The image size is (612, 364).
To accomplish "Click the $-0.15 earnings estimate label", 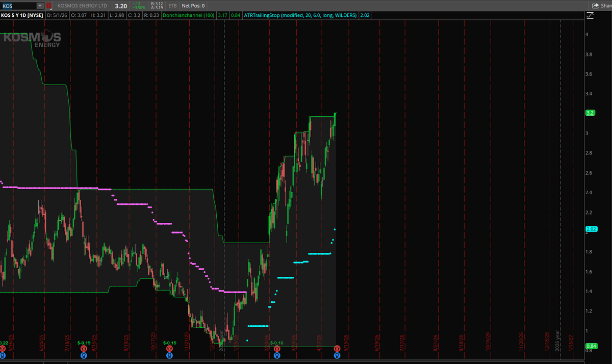I will pos(170,343).
